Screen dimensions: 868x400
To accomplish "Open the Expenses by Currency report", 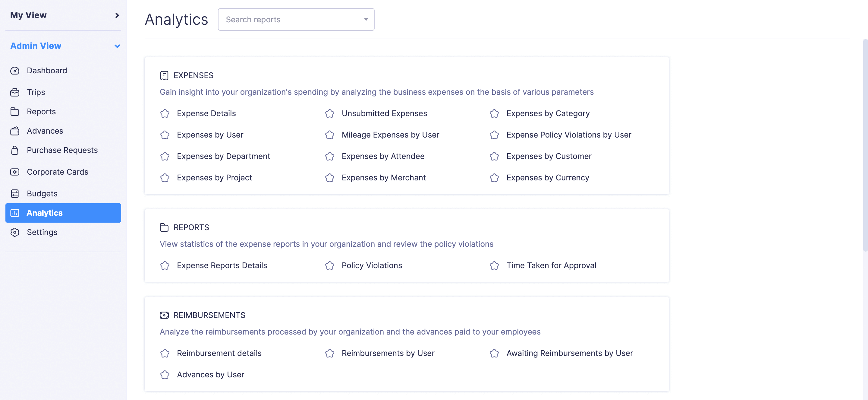I will point(548,177).
